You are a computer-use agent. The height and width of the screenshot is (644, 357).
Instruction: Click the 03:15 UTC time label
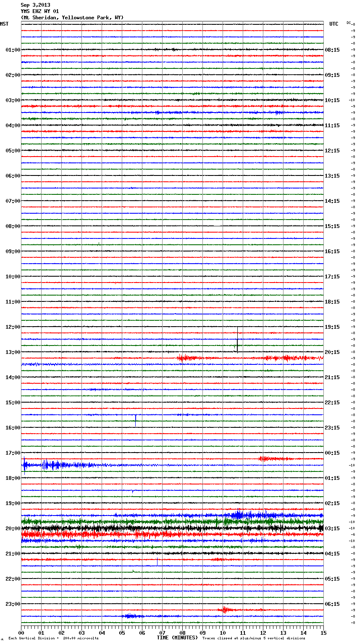coord(332,529)
